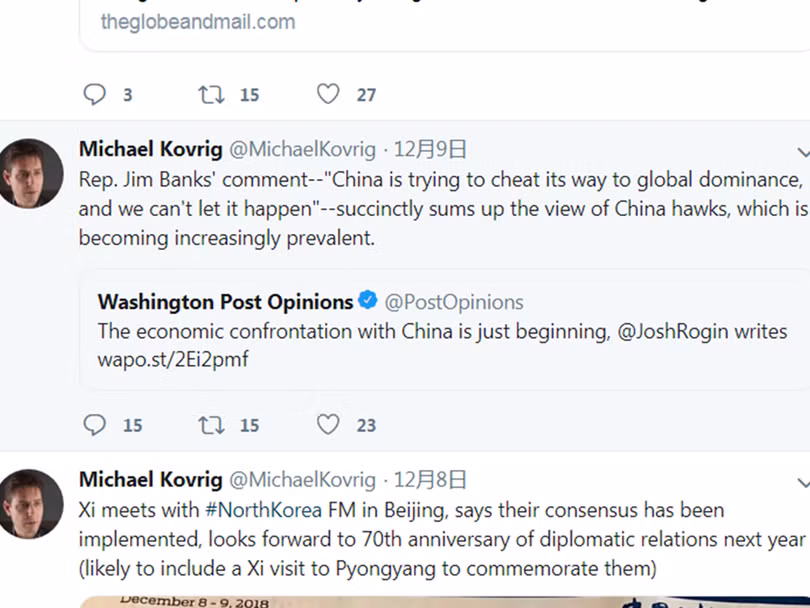The image size is (810, 608).
Task: Click the Michael Kovrig name on the Dec 8 tweet
Action: click(x=150, y=479)
